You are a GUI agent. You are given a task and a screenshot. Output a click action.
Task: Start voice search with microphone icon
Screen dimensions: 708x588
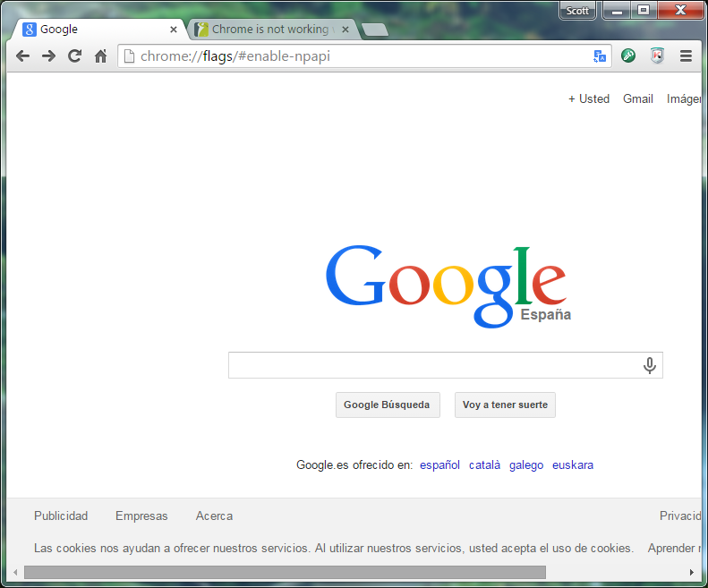650,365
